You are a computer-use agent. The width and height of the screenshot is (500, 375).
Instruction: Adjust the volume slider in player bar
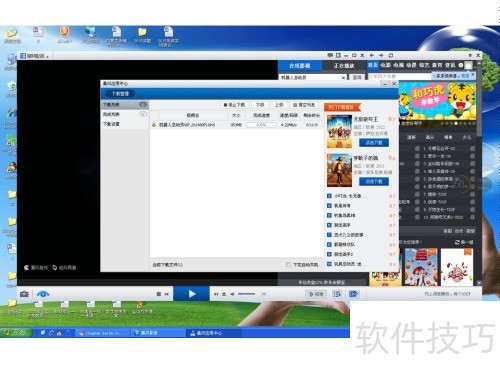coord(247,294)
